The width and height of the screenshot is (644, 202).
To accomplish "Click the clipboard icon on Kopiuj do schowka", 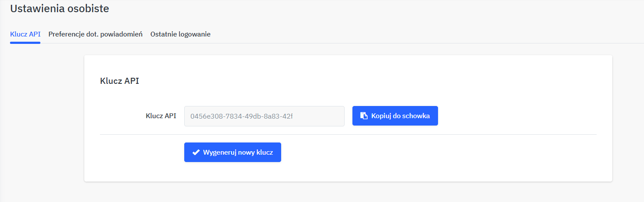I will tap(364, 116).
